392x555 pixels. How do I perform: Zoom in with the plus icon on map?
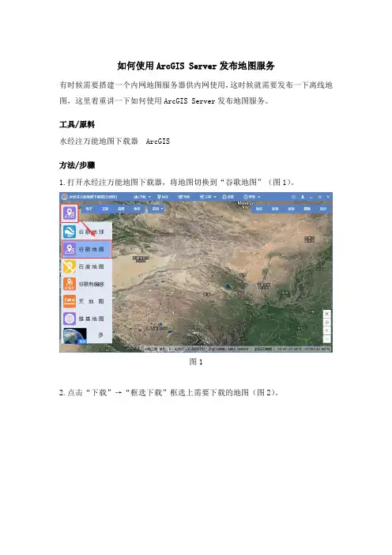(327, 330)
